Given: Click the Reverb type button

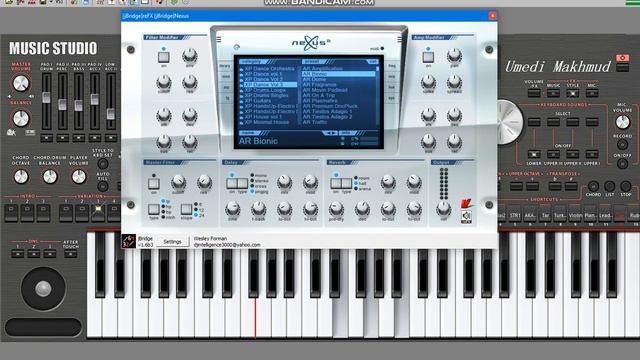Looking at the screenshot, I should (x=347, y=183).
